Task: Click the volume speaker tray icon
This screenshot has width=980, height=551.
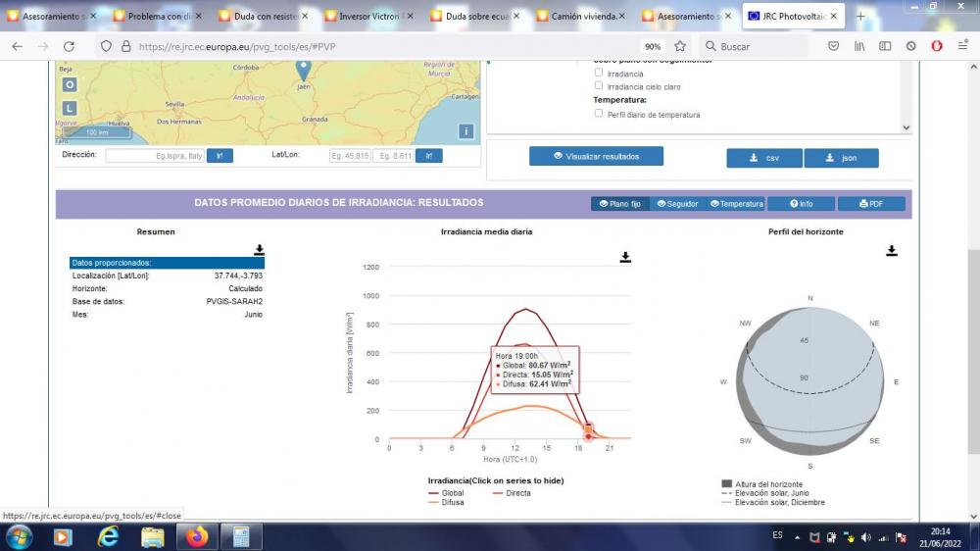Action: [x=865, y=537]
